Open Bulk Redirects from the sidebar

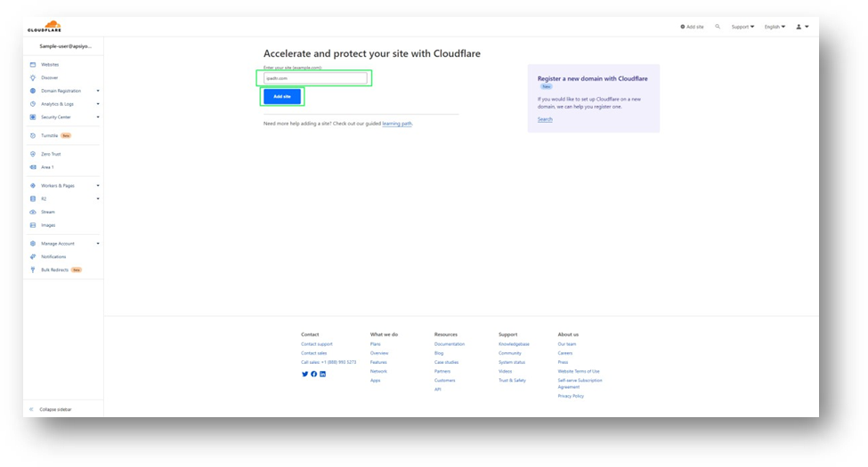click(x=55, y=270)
